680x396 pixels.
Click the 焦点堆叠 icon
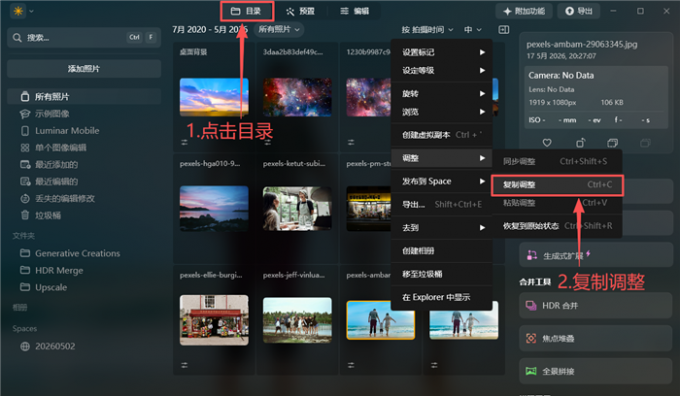pos(531,338)
